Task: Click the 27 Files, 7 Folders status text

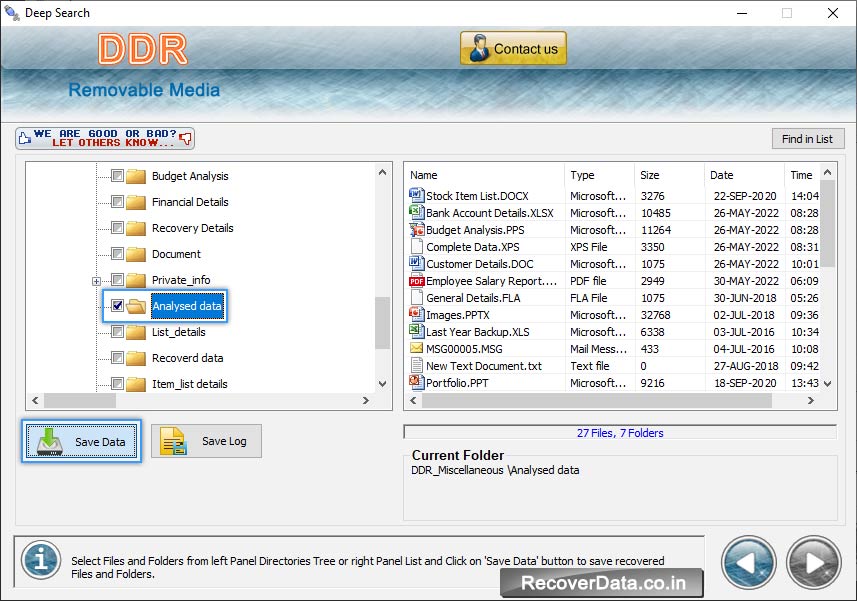Action: [620, 433]
